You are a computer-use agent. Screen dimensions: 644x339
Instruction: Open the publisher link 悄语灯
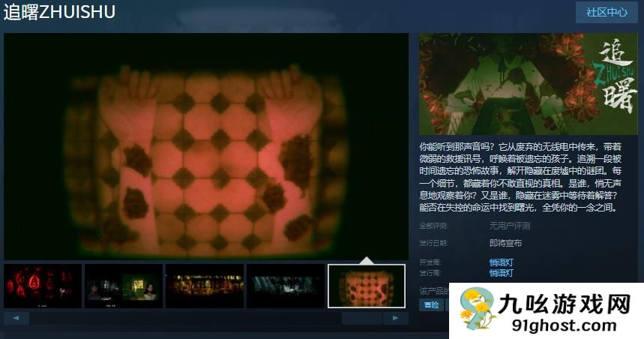click(x=501, y=273)
